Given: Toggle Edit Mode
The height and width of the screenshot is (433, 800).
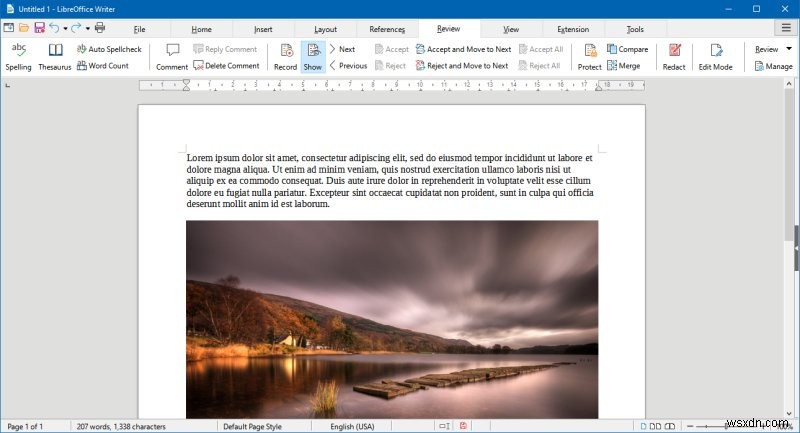Looking at the screenshot, I should (x=715, y=57).
